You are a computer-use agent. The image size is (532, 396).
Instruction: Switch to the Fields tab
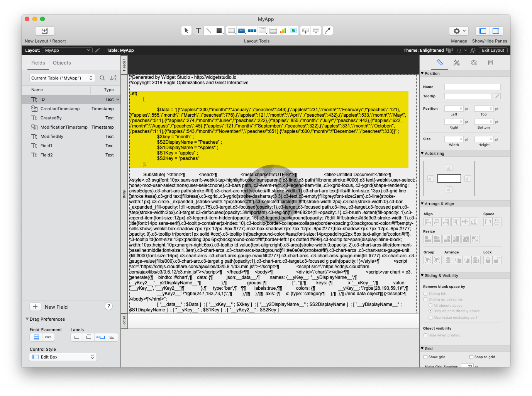[x=38, y=63]
